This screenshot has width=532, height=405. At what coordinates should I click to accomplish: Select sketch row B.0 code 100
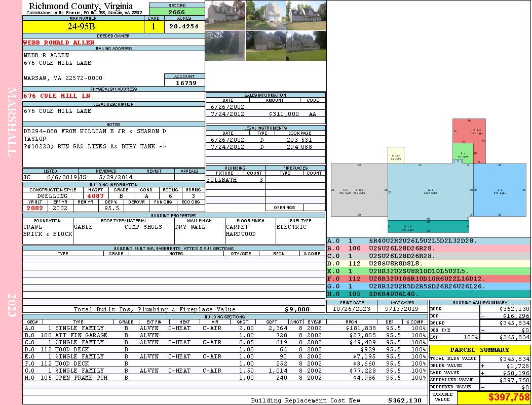428,249
